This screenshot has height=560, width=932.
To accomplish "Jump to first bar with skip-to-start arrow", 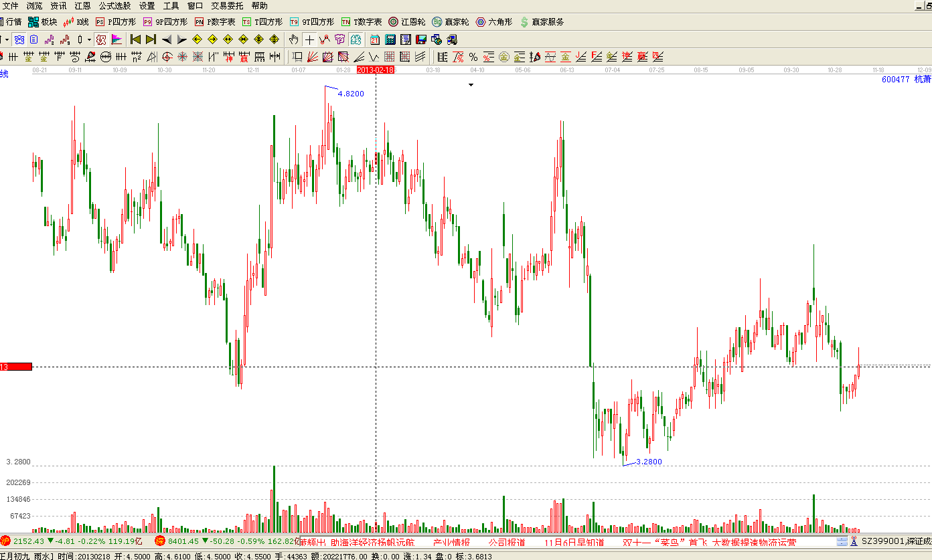I will pos(135,39).
